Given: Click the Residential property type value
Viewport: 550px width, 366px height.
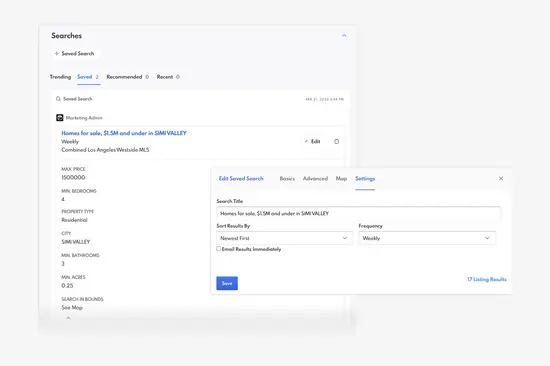Looking at the screenshot, I should pyautogui.click(x=74, y=220).
